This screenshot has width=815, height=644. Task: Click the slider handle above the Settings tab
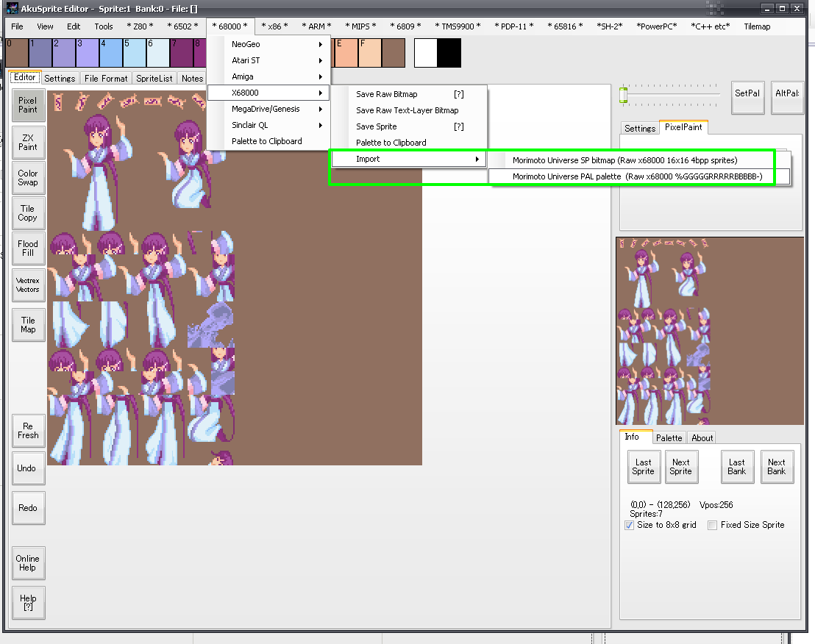click(623, 95)
